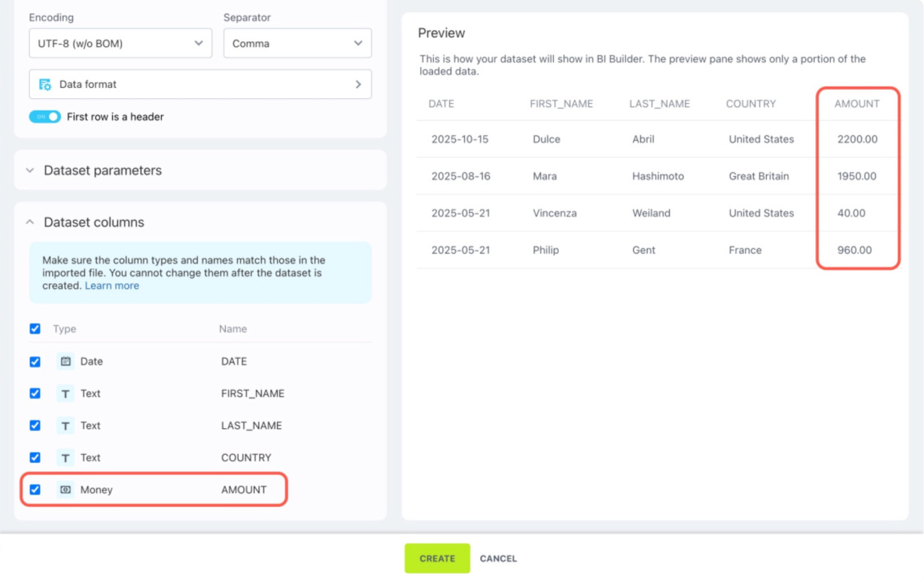Click the Text type icon for FIRST_NAME
Image resolution: width=924 pixels, height=582 pixels.
[x=66, y=394]
